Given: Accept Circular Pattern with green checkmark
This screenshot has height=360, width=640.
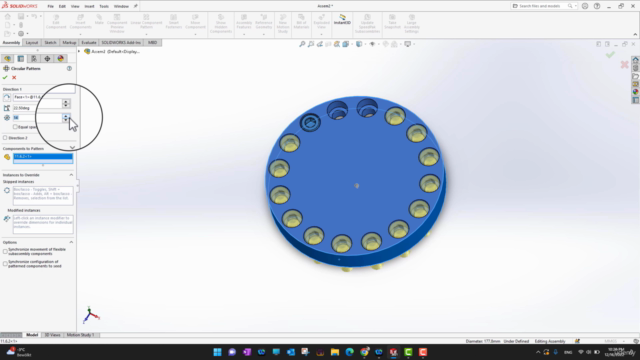Looking at the screenshot, I should click(5, 78).
